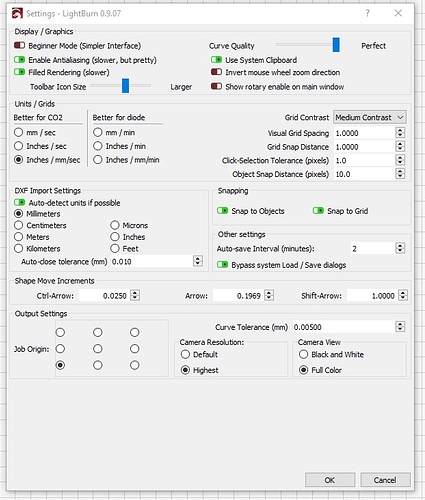
Task: Enable Show rotary enable on main window
Action: (x=216, y=86)
